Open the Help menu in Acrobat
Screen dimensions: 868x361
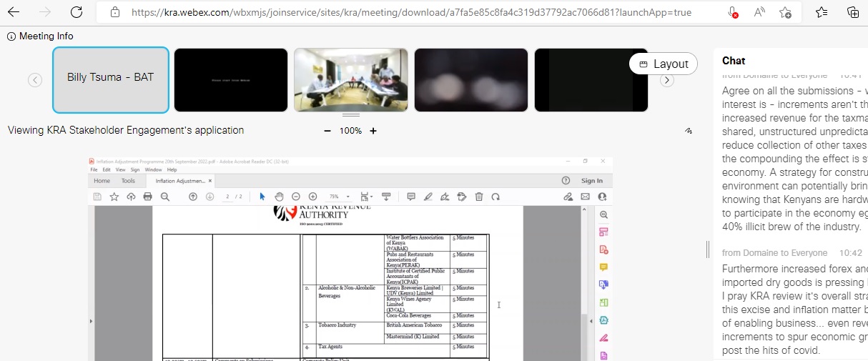[x=172, y=169]
